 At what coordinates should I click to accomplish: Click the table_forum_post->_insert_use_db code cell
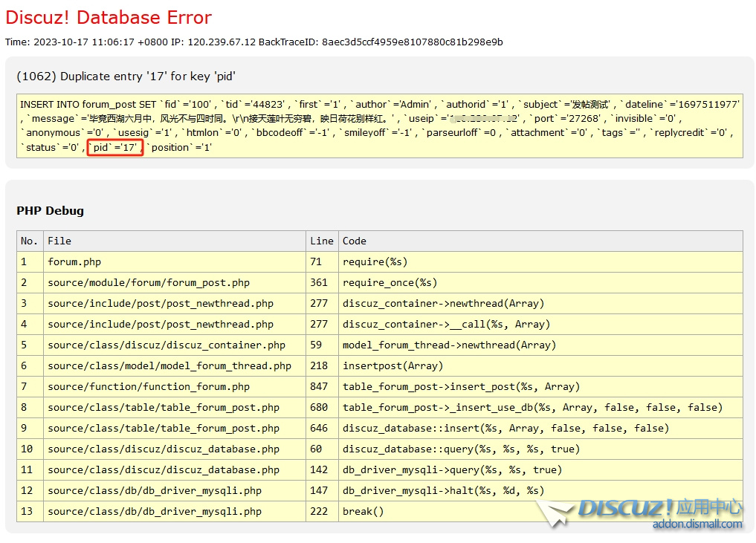pos(540,407)
